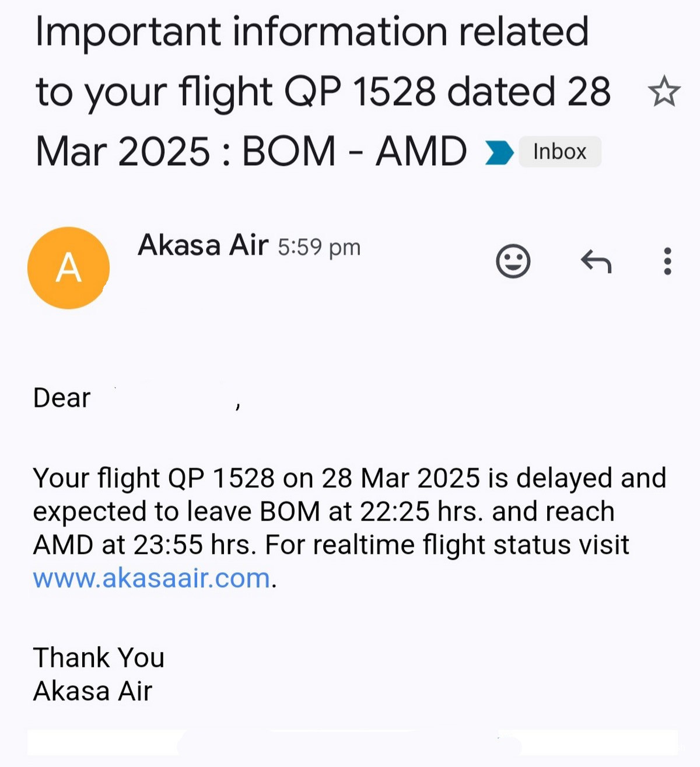Add an emoji reaction to the email
This screenshot has height=767, width=700.
point(513,261)
